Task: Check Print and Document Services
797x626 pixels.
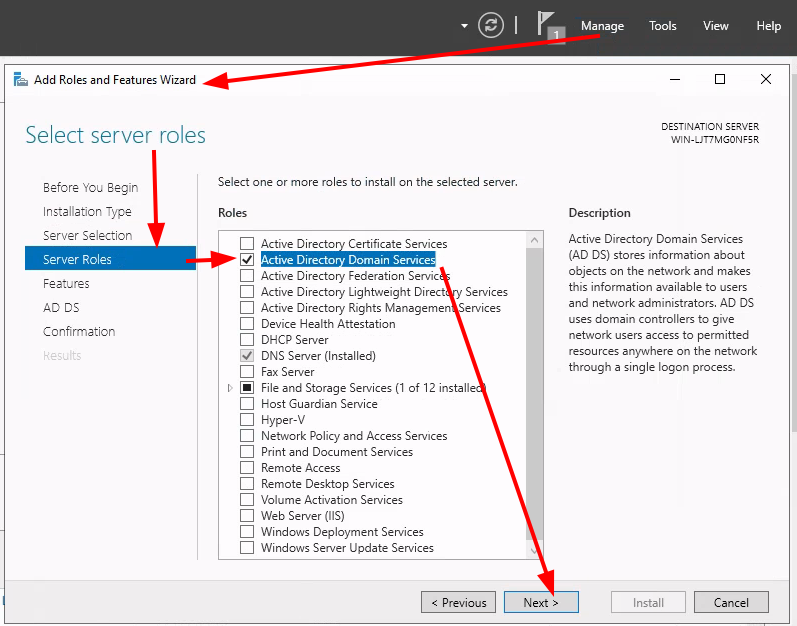Action: click(x=247, y=452)
